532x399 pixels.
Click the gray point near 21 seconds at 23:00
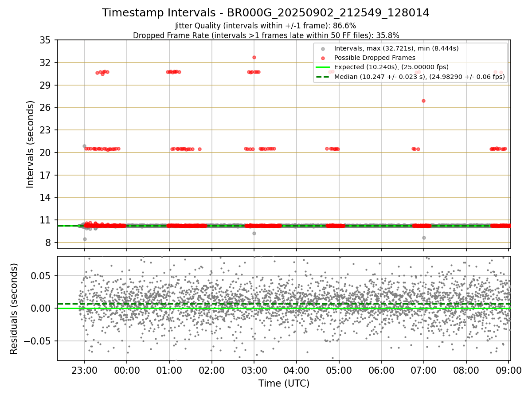click(x=84, y=146)
